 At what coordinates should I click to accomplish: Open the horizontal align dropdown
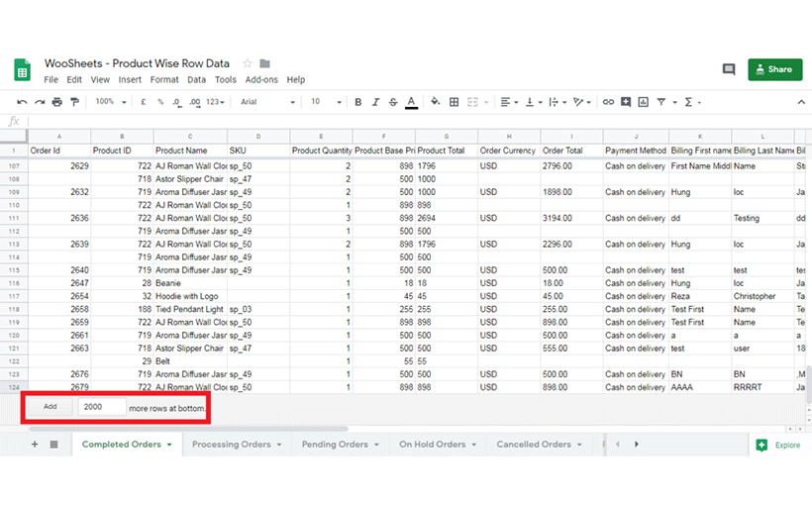click(x=509, y=102)
